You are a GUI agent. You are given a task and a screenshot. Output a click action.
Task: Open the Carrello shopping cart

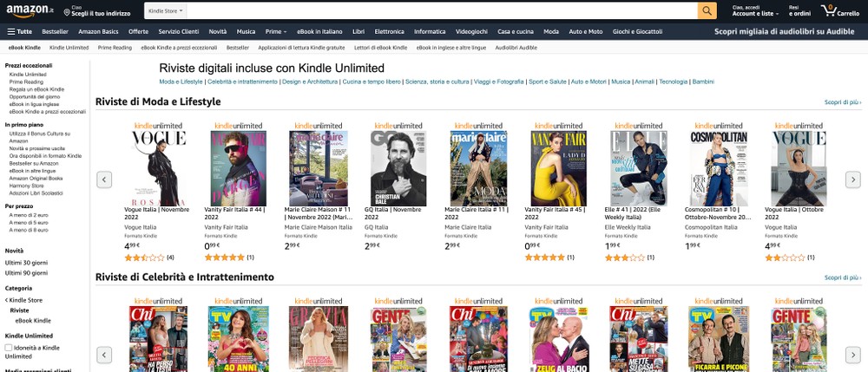(840, 10)
